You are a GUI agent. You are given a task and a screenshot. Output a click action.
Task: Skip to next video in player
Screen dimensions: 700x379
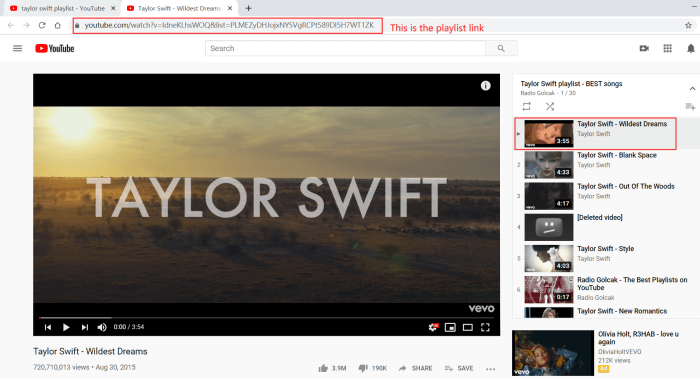click(84, 327)
